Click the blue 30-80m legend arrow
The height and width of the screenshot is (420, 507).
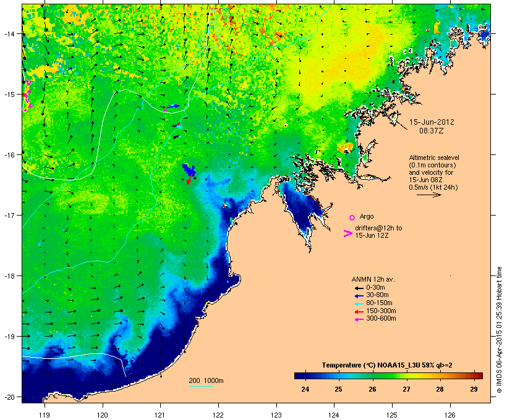359,296
